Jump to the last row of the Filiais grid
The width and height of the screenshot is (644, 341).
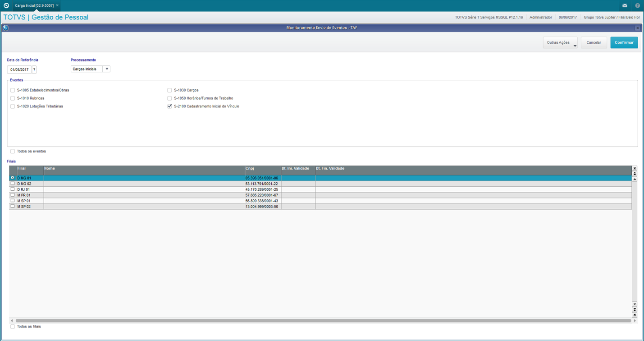click(x=635, y=315)
